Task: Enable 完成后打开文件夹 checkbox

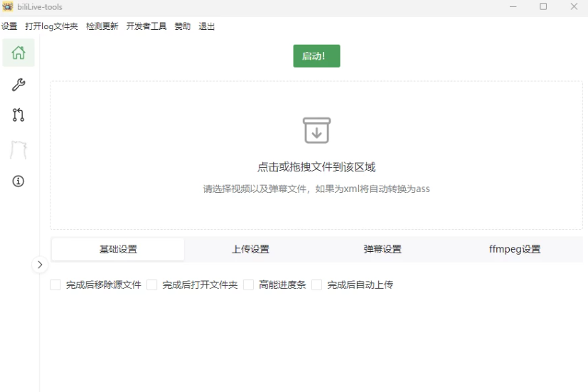Action: coord(152,285)
